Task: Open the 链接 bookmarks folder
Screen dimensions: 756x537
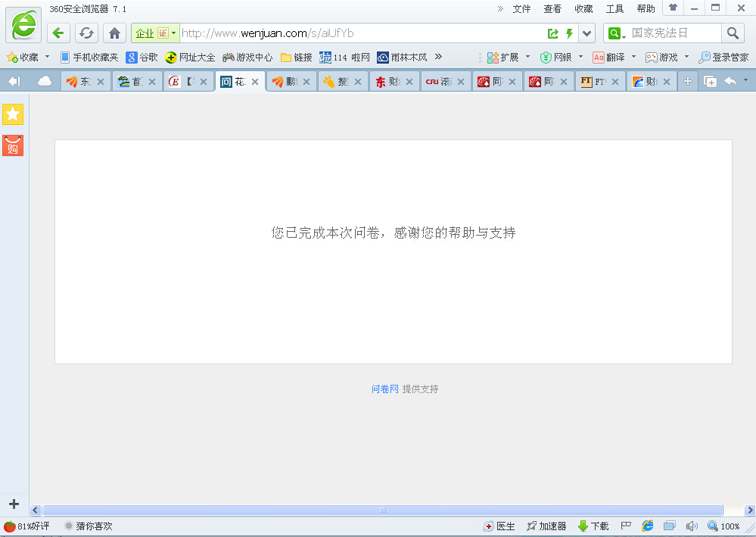Action: [297, 58]
